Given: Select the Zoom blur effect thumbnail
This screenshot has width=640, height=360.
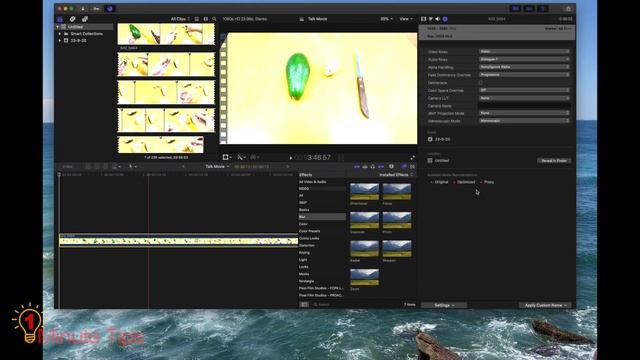Looking at the screenshot, I should [364, 277].
